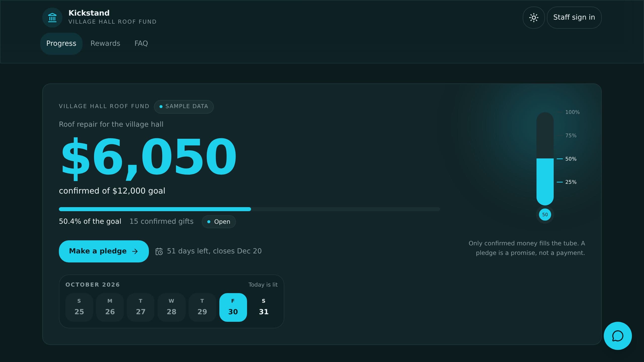Click the Make a pledge button
644x362 pixels.
[104, 251]
